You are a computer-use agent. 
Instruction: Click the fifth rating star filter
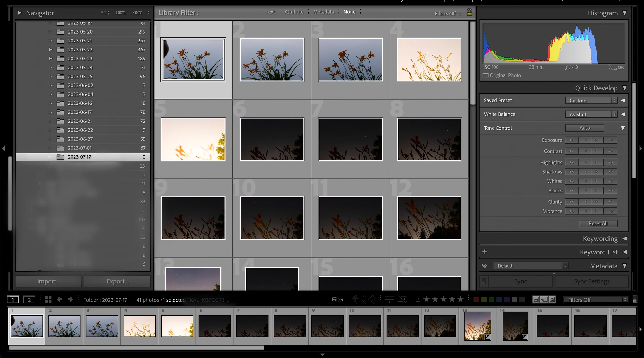(x=460, y=299)
